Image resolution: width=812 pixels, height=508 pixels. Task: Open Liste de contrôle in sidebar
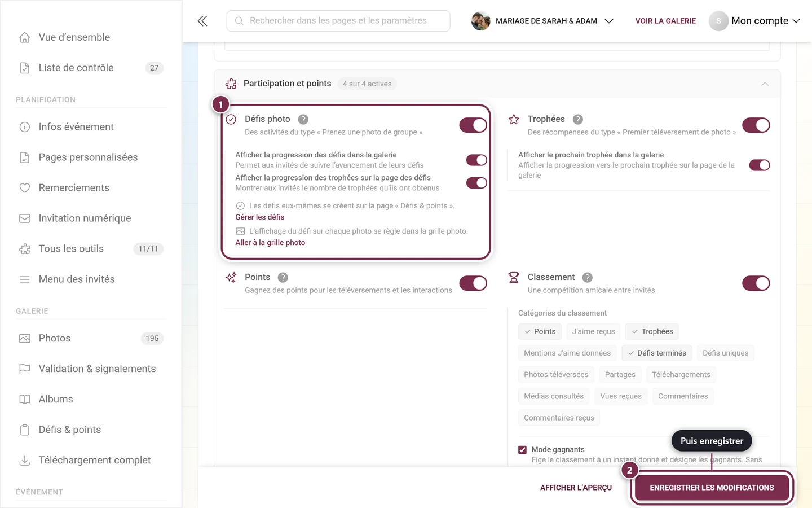[90, 68]
